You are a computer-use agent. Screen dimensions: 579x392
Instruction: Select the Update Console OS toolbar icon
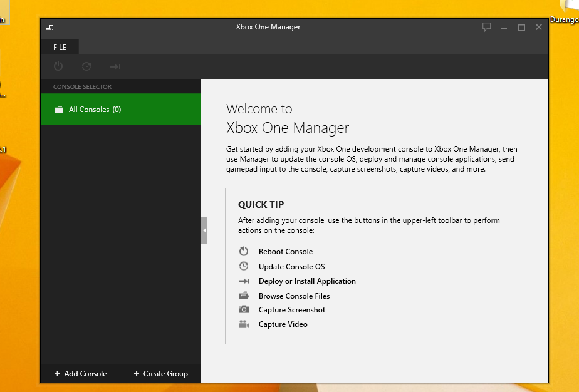point(86,66)
